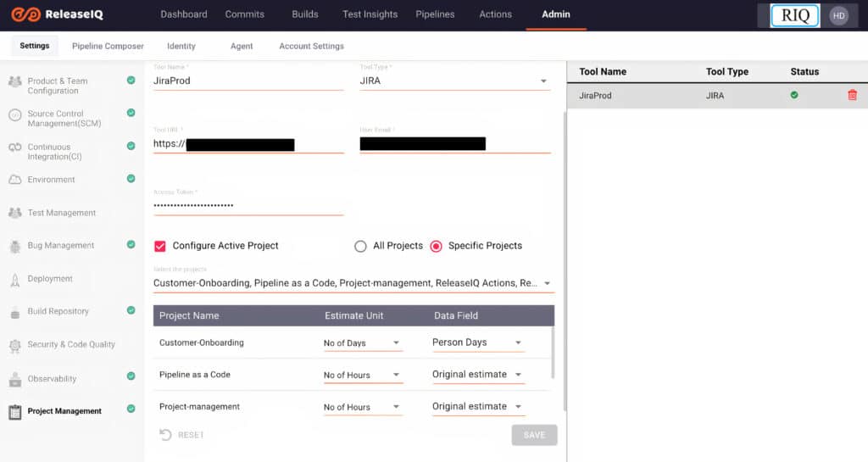Click the Access Token password field
This screenshot has width=868, height=462.
click(x=248, y=206)
